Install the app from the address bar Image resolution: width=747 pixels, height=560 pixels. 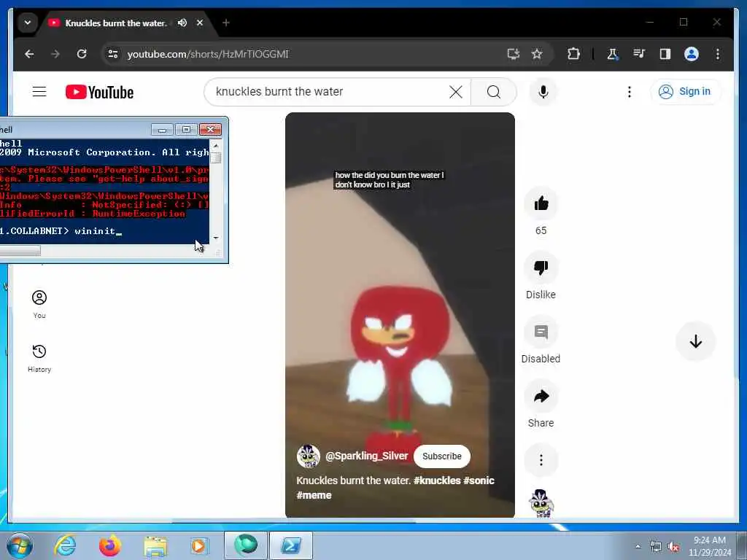pos(513,54)
